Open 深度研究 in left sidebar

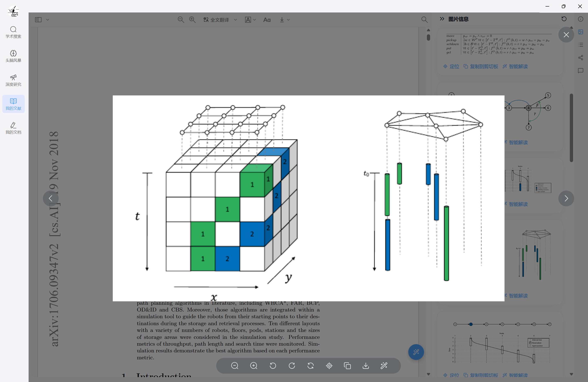pos(13,80)
